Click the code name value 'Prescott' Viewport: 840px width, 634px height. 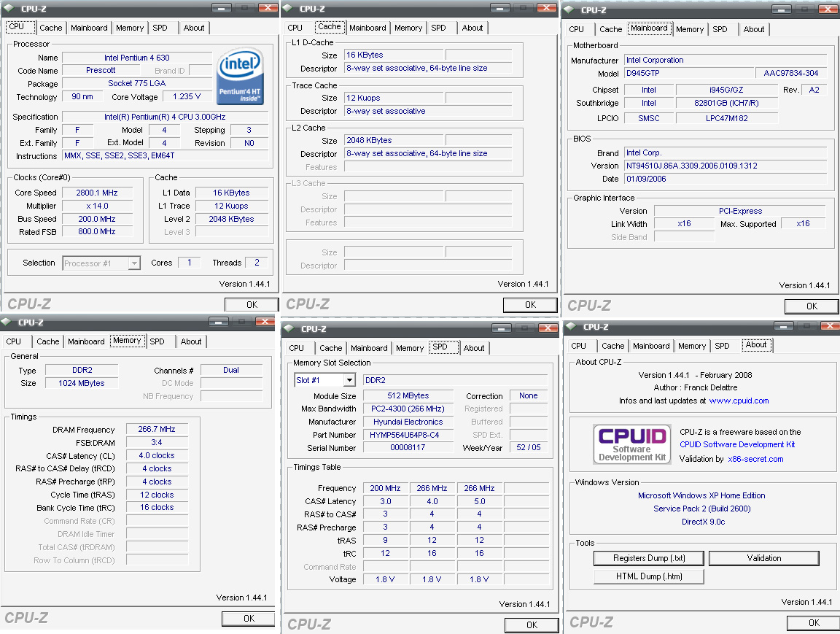tap(101, 70)
